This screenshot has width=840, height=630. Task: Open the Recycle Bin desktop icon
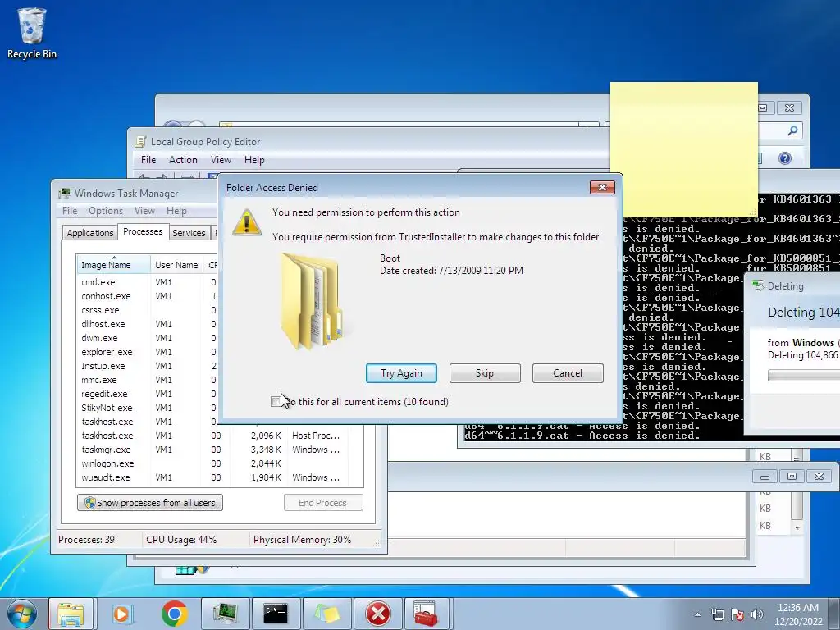tap(32, 33)
